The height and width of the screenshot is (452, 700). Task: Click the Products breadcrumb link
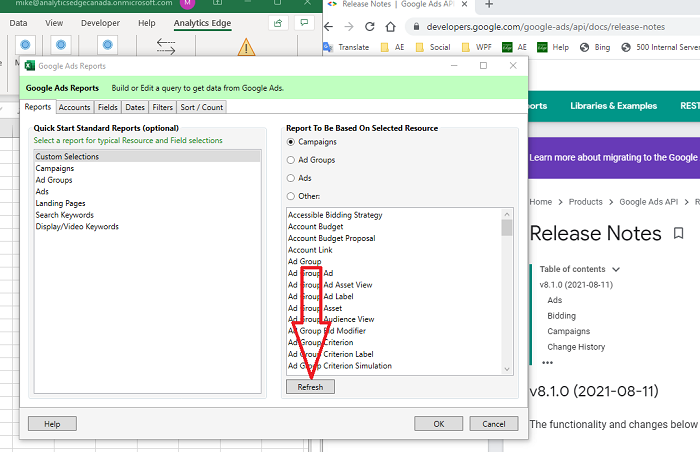pyautogui.click(x=585, y=202)
